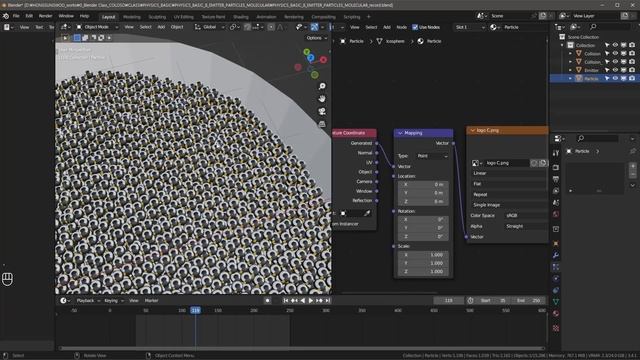Collapse the Collection in outliner
The height and width of the screenshot is (360, 640).
(562, 45)
